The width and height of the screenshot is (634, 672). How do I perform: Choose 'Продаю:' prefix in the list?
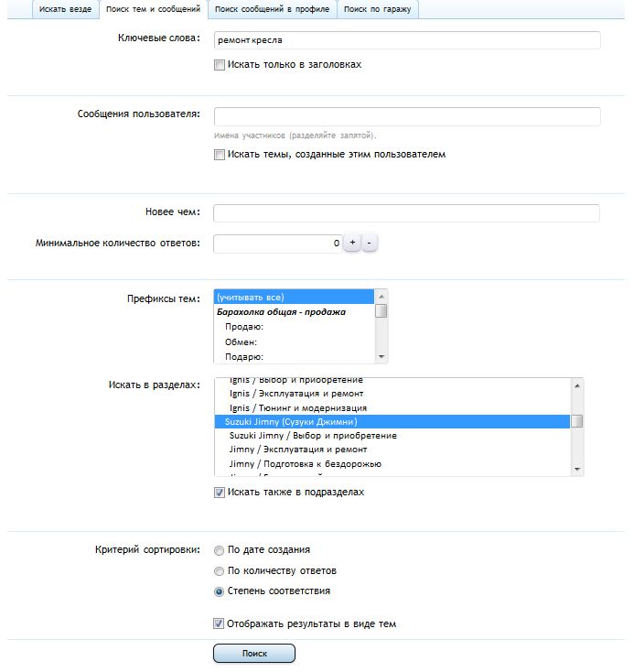click(244, 327)
